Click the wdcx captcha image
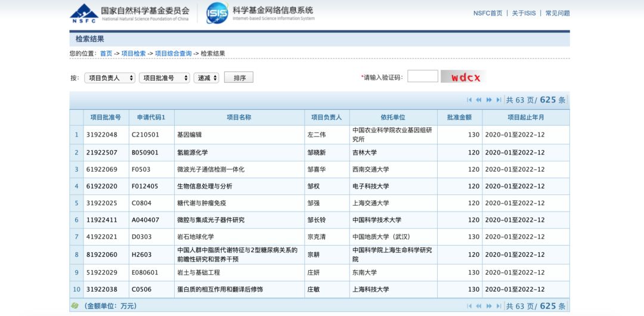 click(x=463, y=77)
